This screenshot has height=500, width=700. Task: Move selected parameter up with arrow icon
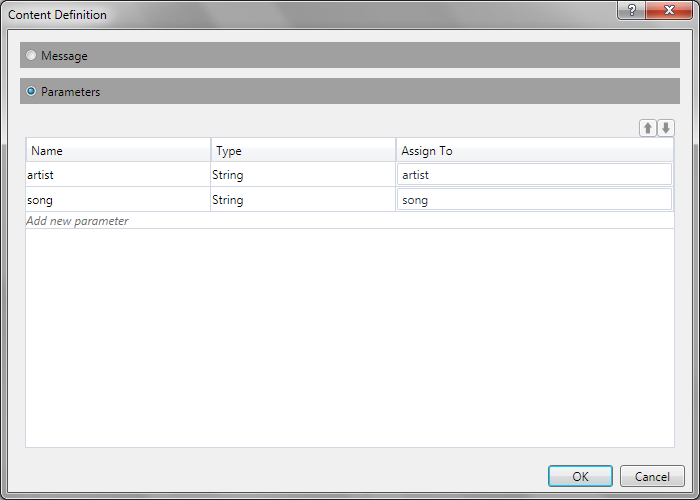[x=648, y=128]
